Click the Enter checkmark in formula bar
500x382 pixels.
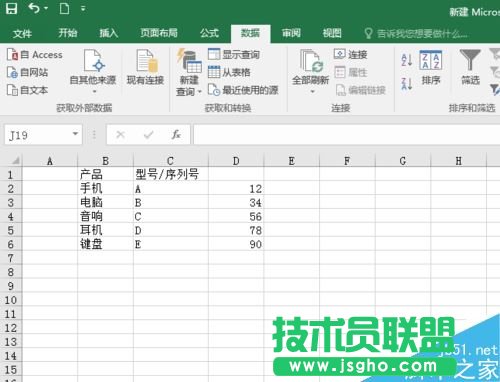[x=148, y=135]
